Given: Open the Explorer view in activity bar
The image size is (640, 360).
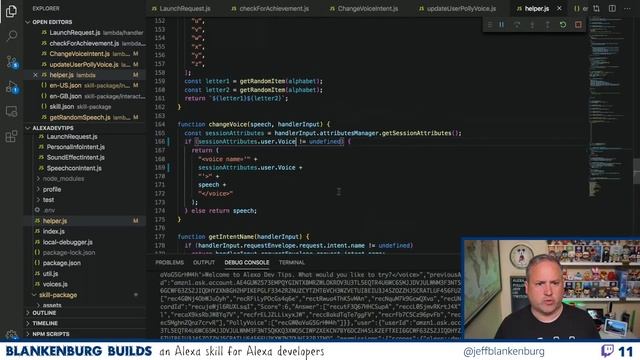Looking at the screenshot, I should 11,11.
